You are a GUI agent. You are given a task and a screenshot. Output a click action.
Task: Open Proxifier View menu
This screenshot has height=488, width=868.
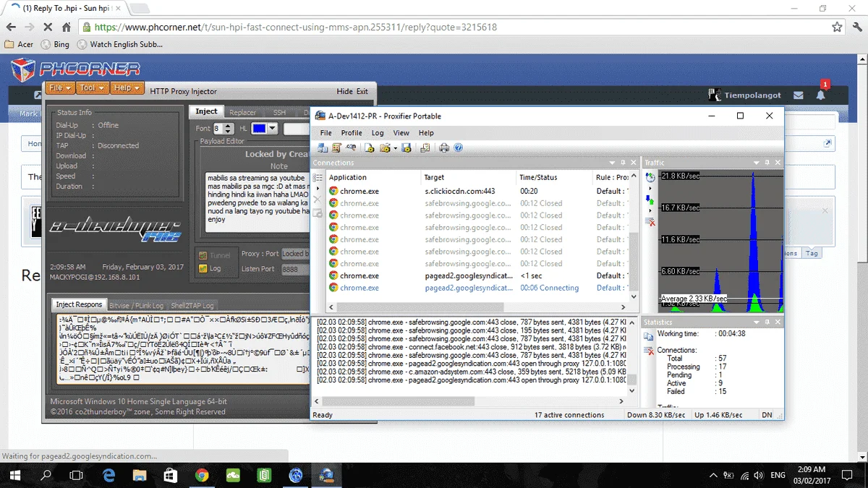(x=401, y=133)
